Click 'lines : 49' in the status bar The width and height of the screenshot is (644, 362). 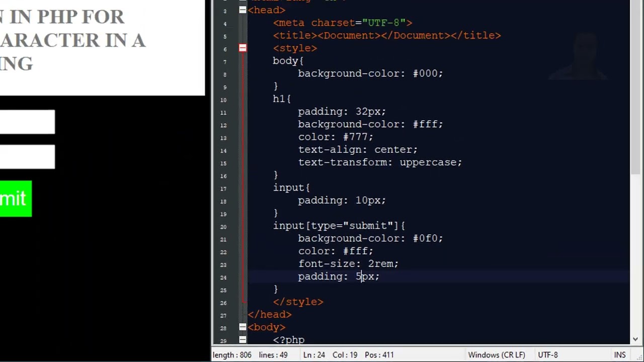tap(273, 355)
